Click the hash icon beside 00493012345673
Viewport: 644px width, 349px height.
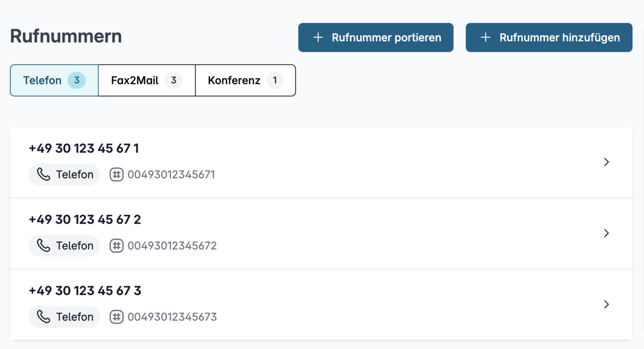(117, 317)
